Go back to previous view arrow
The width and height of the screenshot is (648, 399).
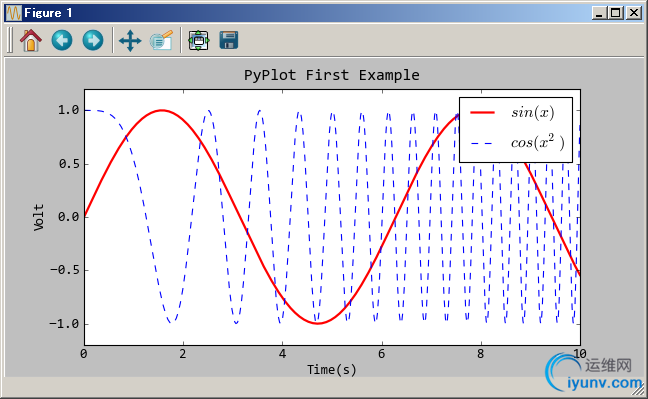click(x=62, y=41)
